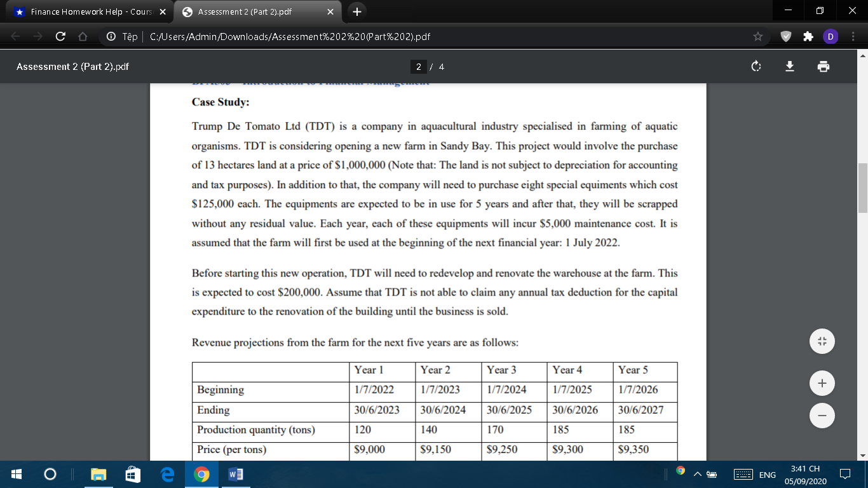Reload the current page
868x488 pixels.
click(59, 36)
